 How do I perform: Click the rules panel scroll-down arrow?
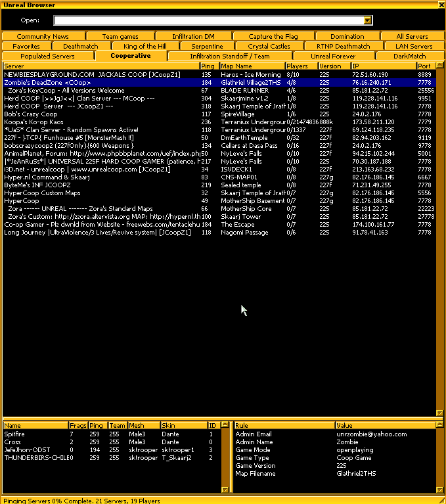coord(440,490)
